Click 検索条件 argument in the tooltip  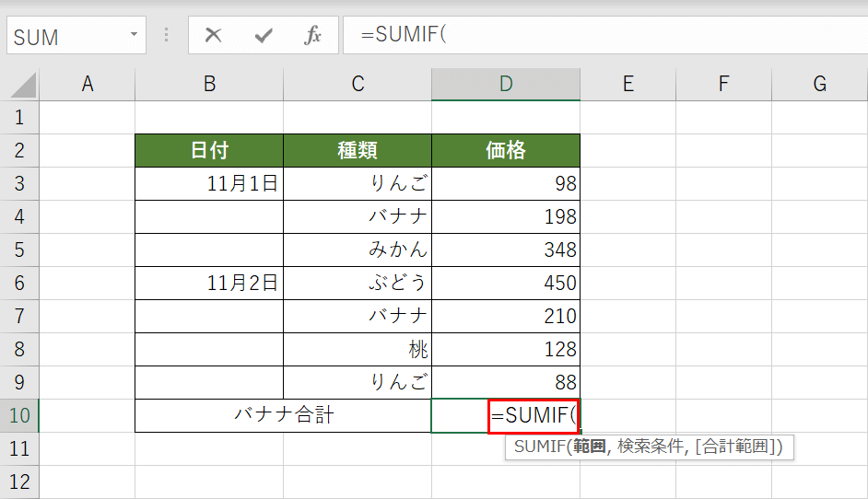point(651,447)
